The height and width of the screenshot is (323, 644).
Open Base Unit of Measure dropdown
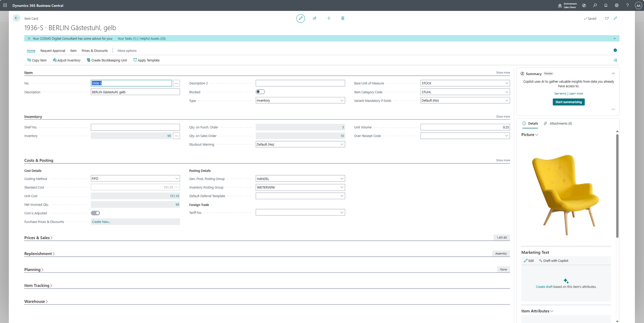pyautogui.click(x=507, y=83)
